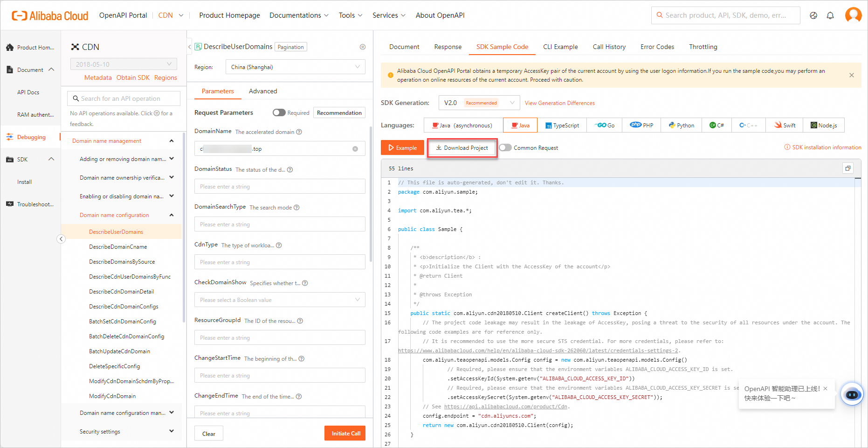Open the notifications bell icon
This screenshot has height=448, width=868.
(x=830, y=15)
